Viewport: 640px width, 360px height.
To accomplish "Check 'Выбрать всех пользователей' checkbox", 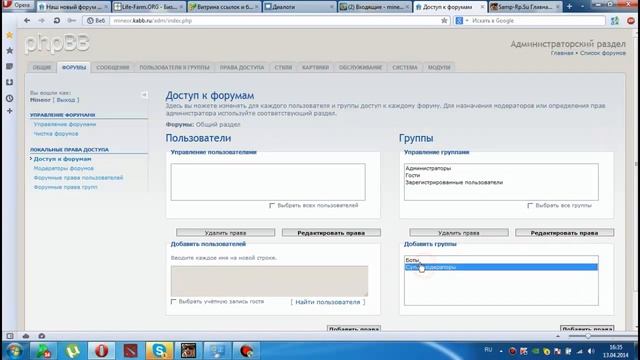I will point(272,205).
